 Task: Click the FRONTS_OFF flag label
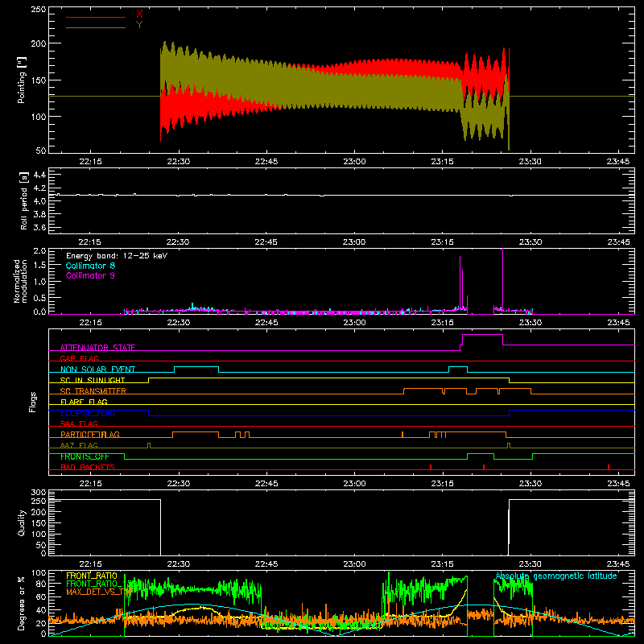[85, 456]
